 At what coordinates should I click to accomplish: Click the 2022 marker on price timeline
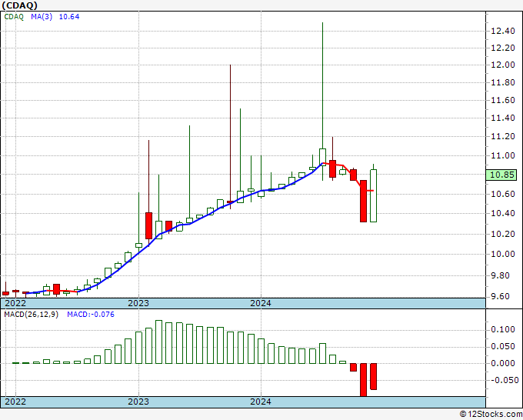coord(15,303)
